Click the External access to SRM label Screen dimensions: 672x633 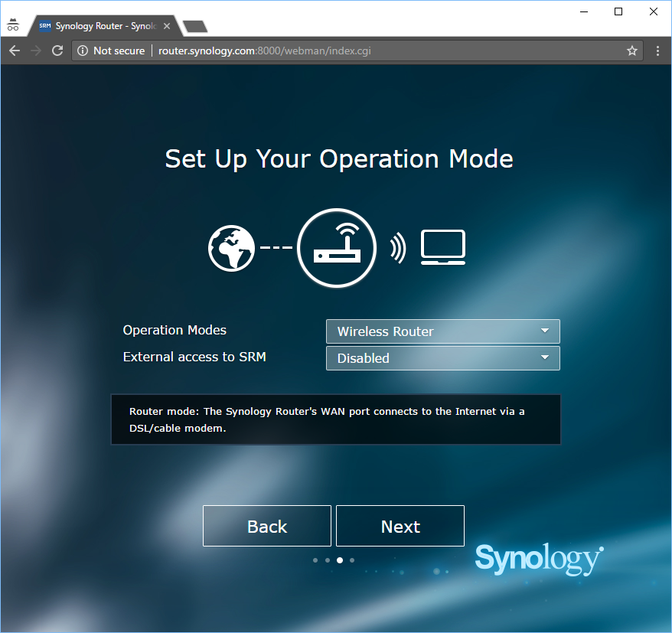pos(194,357)
